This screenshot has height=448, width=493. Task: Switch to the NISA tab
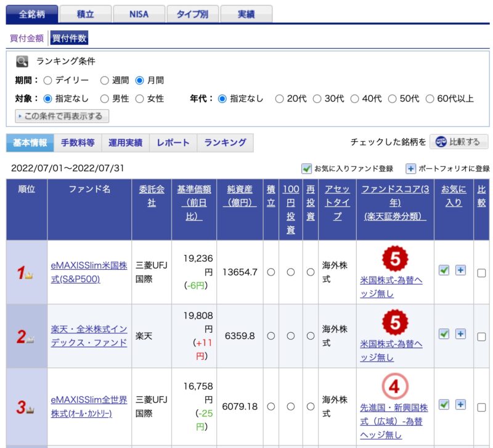pyautogui.click(x=139, y=14)
